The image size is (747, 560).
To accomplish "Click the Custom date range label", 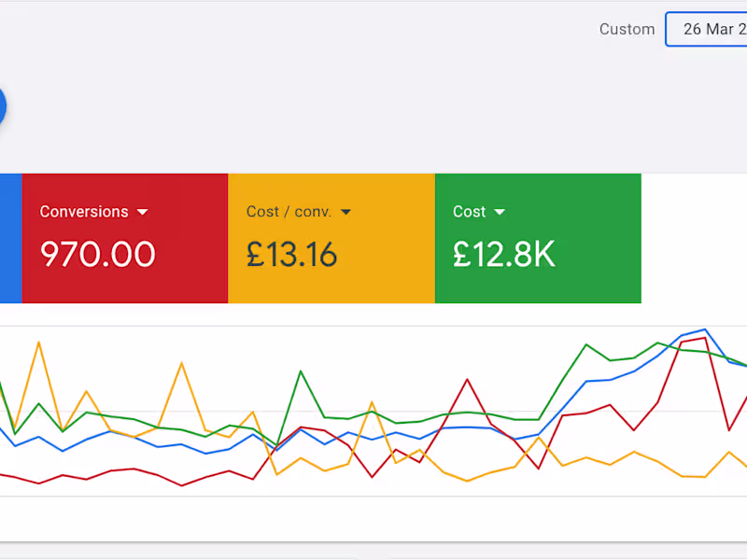I will [x=627, y=29].
